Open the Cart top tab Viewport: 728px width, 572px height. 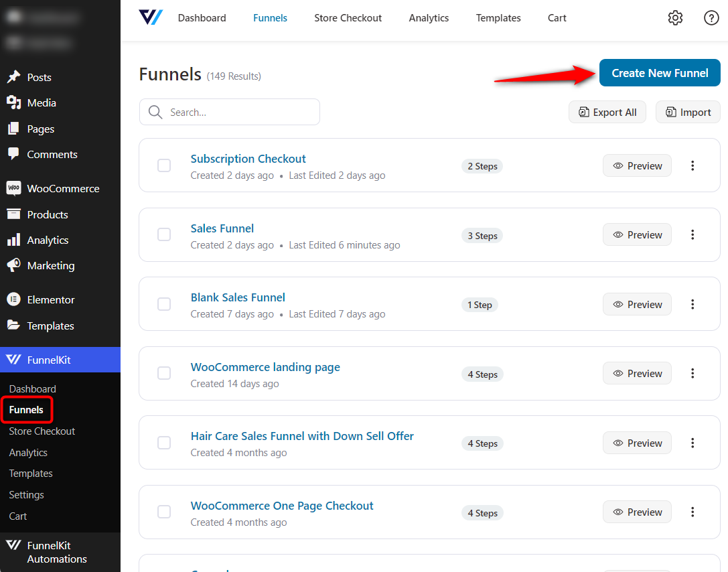557,17
